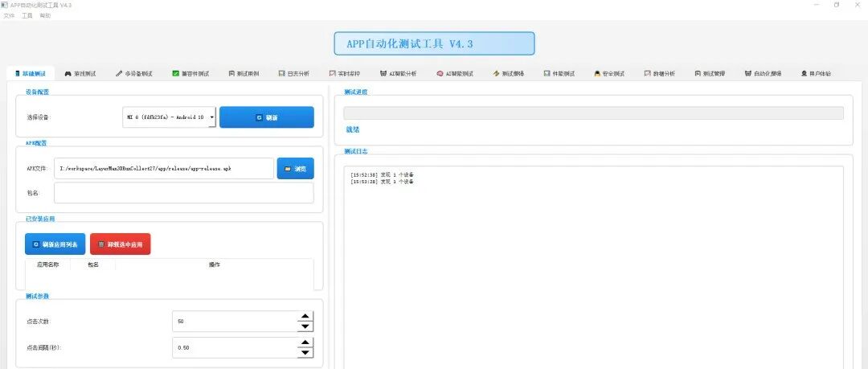Click the empty 包名 input field
The image size is (868, 369).
tap(184, 193)
